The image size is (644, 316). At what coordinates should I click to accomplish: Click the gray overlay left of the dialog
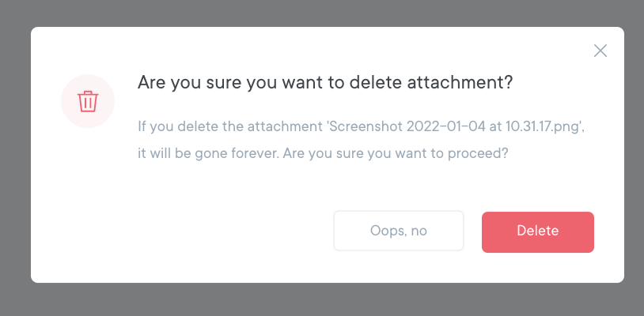click(14, 158)
